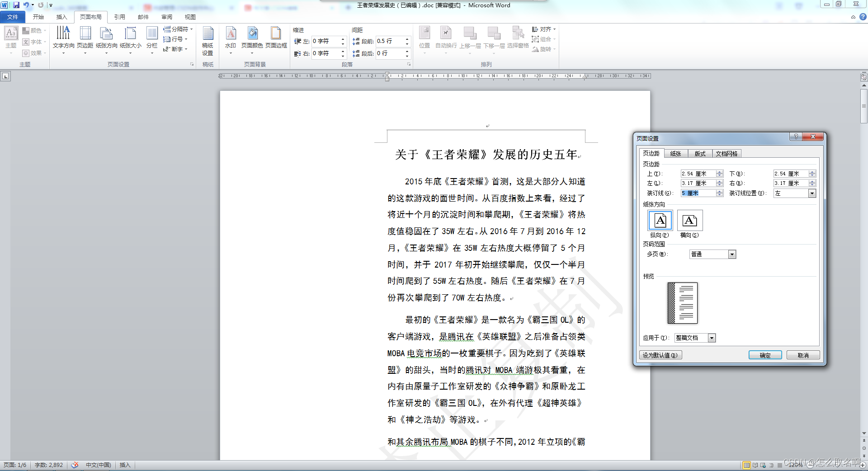This screenshot has height=471, width=868.
Task: Open the 文字方向 text direction menu
Action: [63, 40]
